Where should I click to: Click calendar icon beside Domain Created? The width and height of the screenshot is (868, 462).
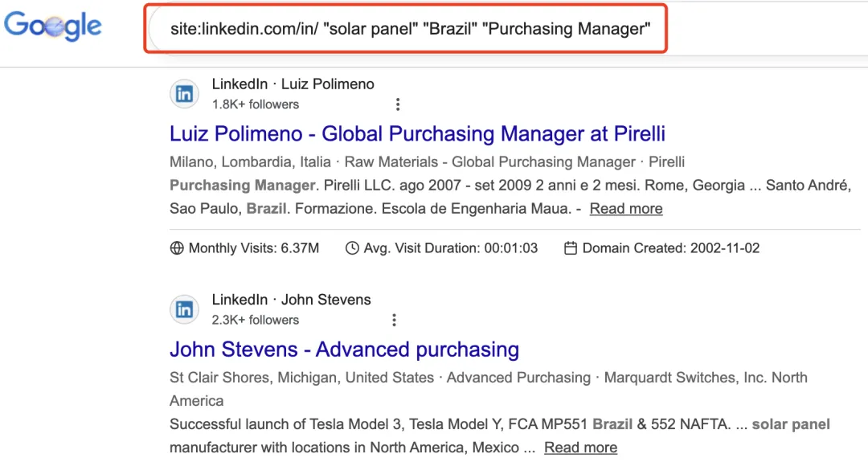(x=571, y=248)
